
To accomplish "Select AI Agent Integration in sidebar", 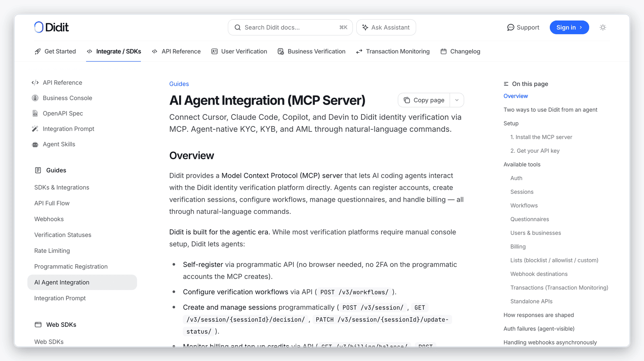I will tap(82, 282).
